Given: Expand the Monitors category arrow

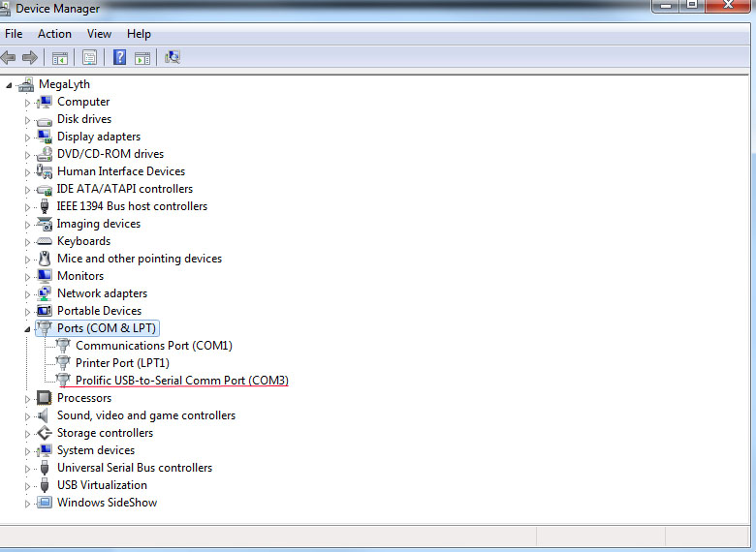Looking at the screenshot, I should tap(27, 277).
